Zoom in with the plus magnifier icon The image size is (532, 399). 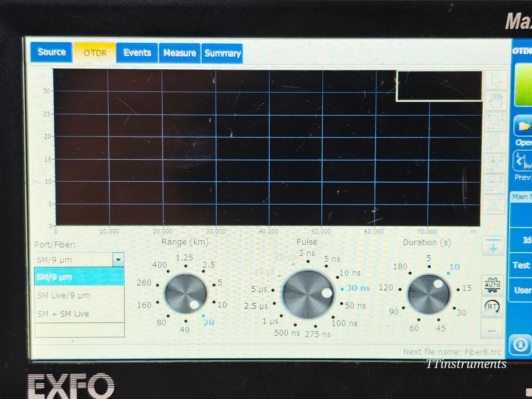click(x=494, y=163)
